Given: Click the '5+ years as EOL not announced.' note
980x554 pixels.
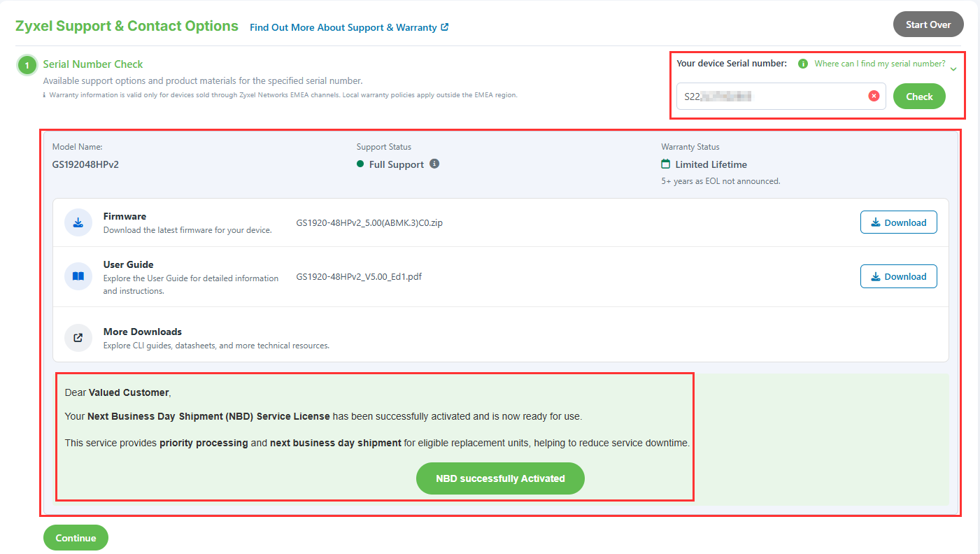Looking at the screenshot, I should click(720, 181).
